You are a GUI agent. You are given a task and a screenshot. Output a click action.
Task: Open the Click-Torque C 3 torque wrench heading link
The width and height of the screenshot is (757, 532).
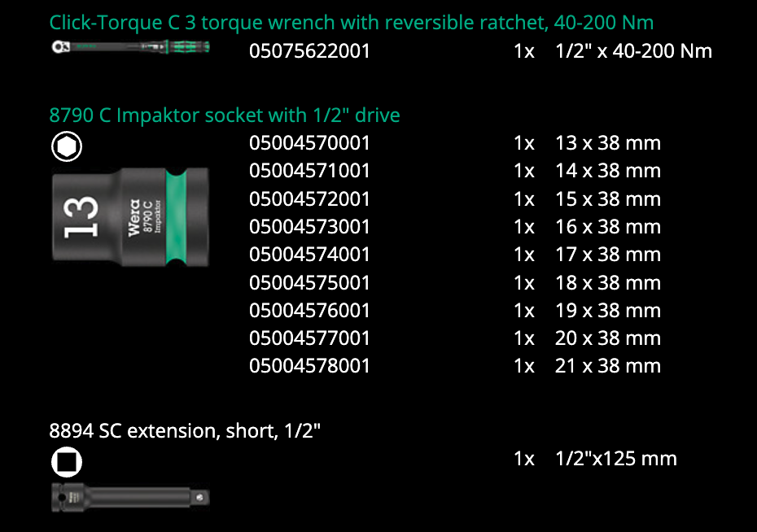point(352,23)
